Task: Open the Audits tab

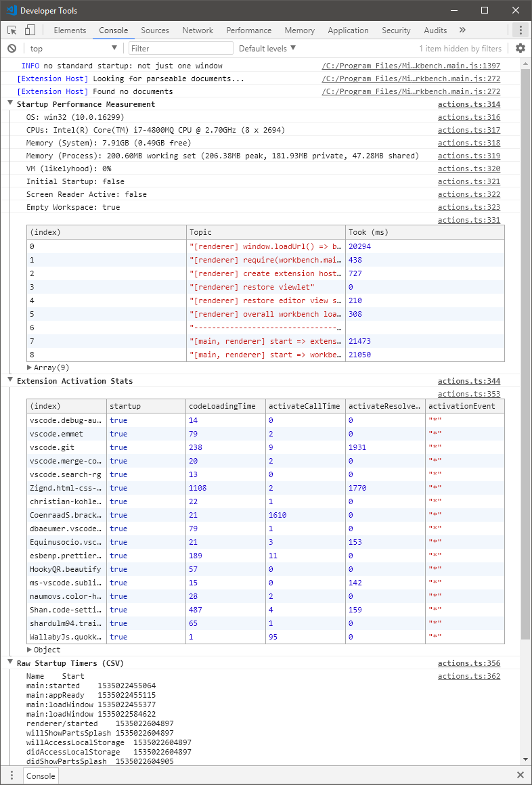Action: 435,30
